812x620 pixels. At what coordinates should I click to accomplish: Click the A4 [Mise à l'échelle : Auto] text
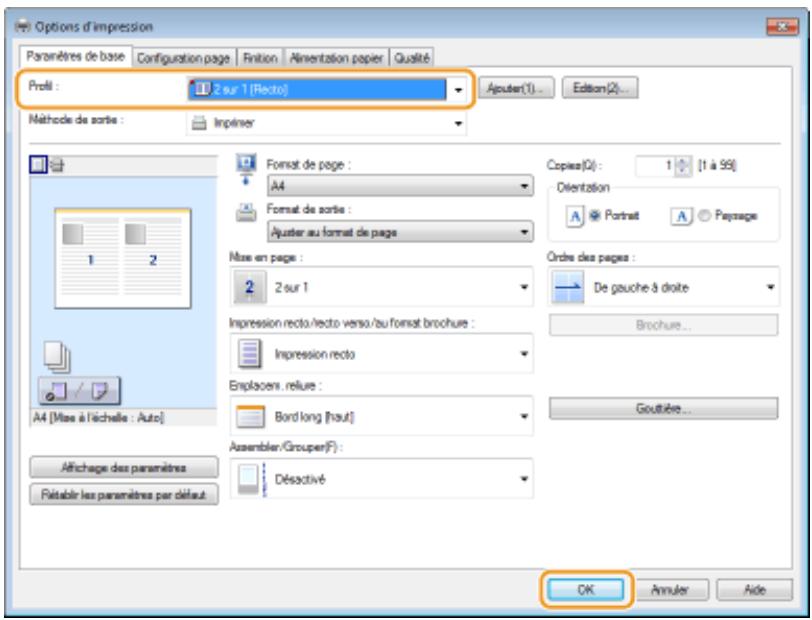point(98,417)
